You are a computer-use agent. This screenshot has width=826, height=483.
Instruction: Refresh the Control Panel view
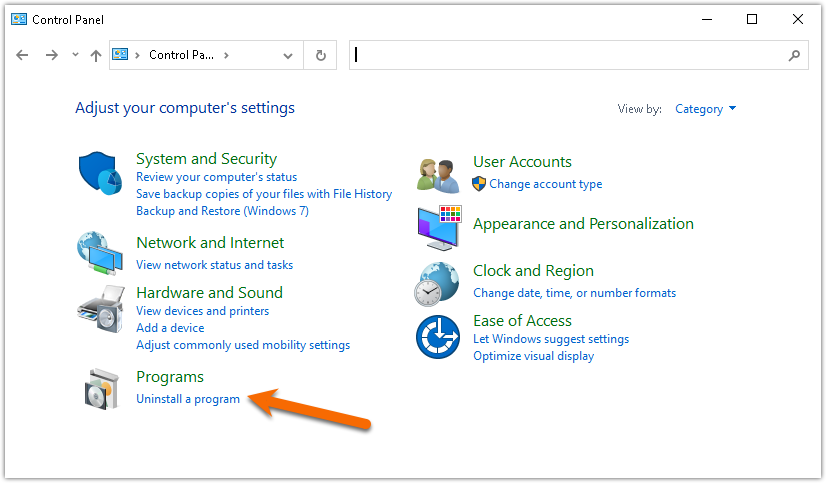pyautogui.click(x=320, y=55)
